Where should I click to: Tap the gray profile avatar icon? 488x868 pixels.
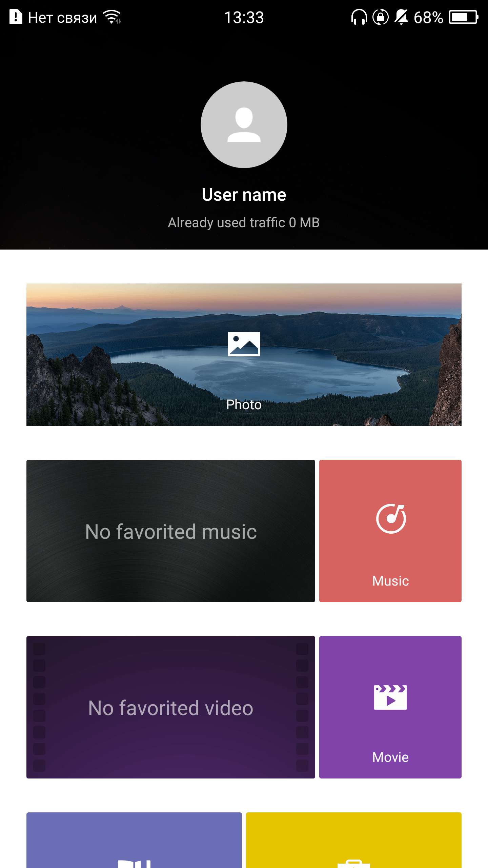pyautogui.click(x=244, y=125)
